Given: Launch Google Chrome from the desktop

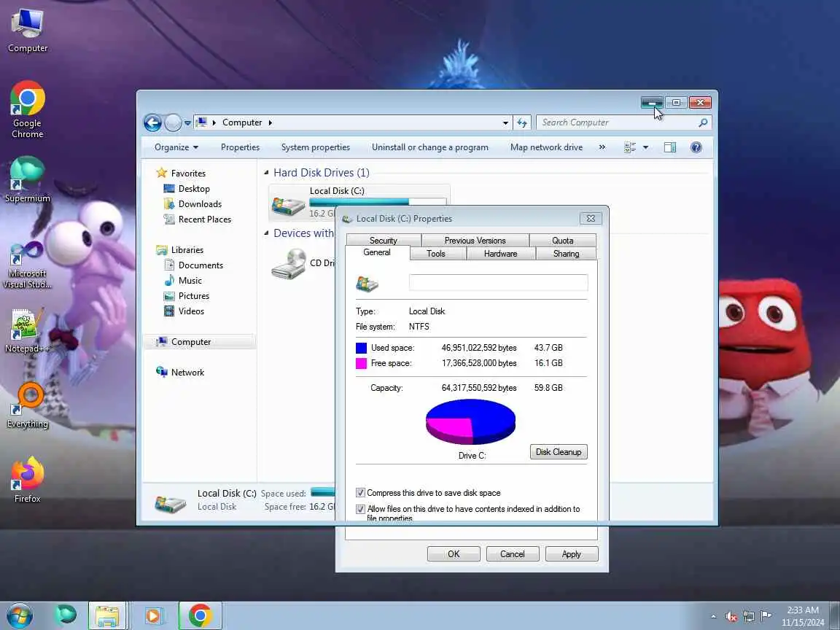Looking at the screenshot, I should 27,110.
